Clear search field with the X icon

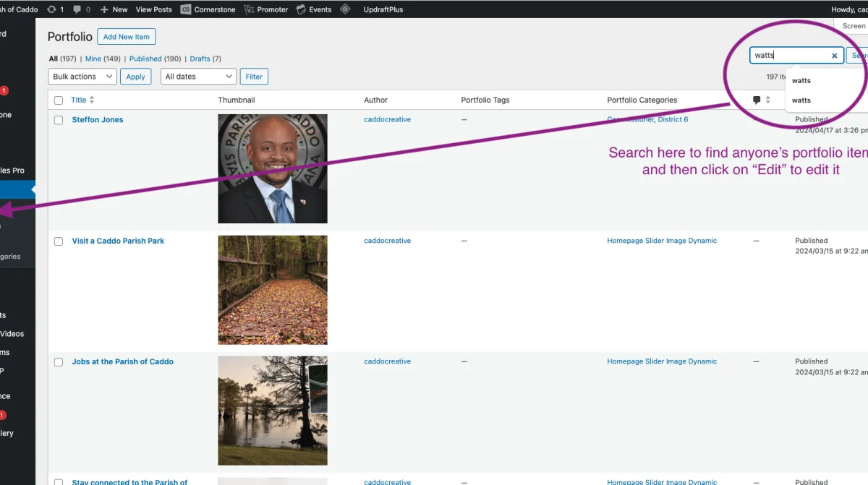tap(834, 55)
